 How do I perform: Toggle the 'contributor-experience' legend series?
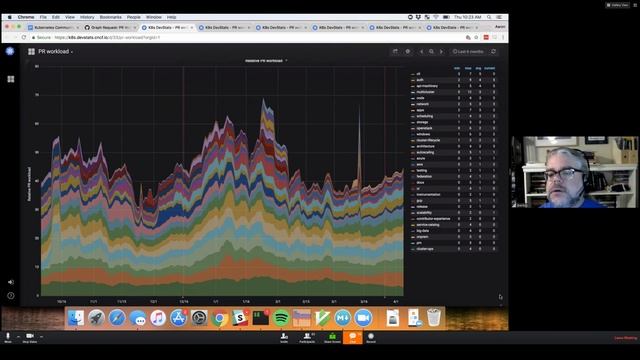(433, 218)
